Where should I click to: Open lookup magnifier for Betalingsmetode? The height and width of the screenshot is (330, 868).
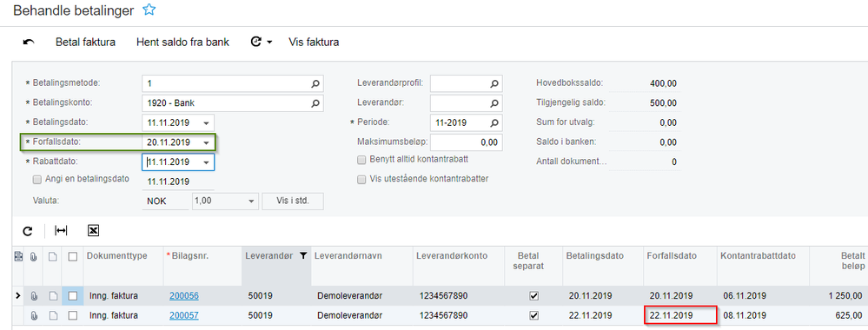(315, 83)
